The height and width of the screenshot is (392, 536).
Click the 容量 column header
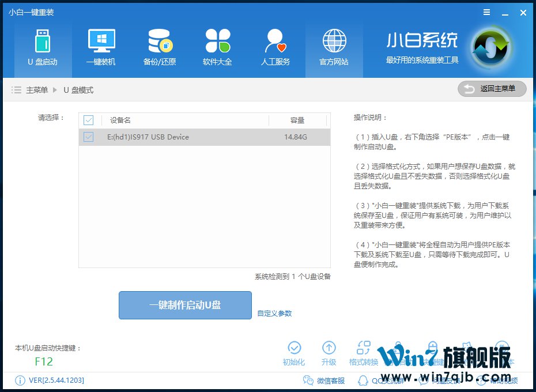297,120
